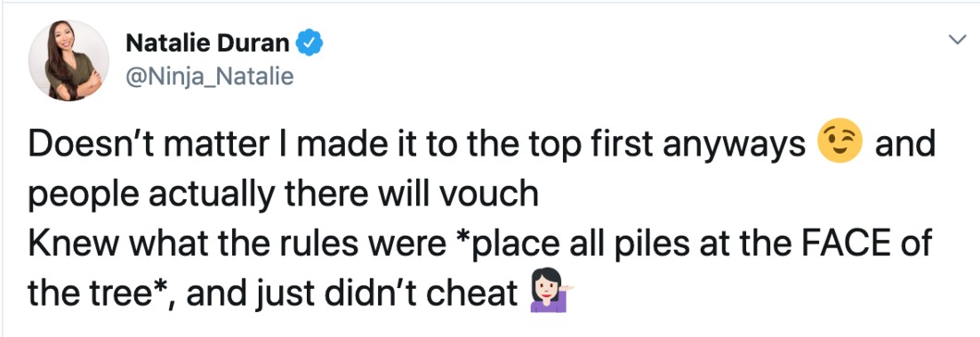Open the tweet options chevron menu
Viewport: 980px width, 337px height.
click(956, 40)
